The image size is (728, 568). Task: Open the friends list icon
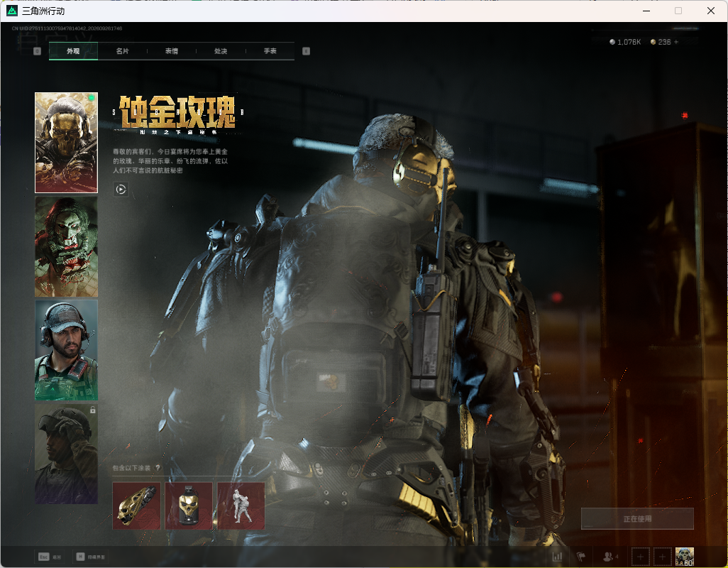click(610, 557)
